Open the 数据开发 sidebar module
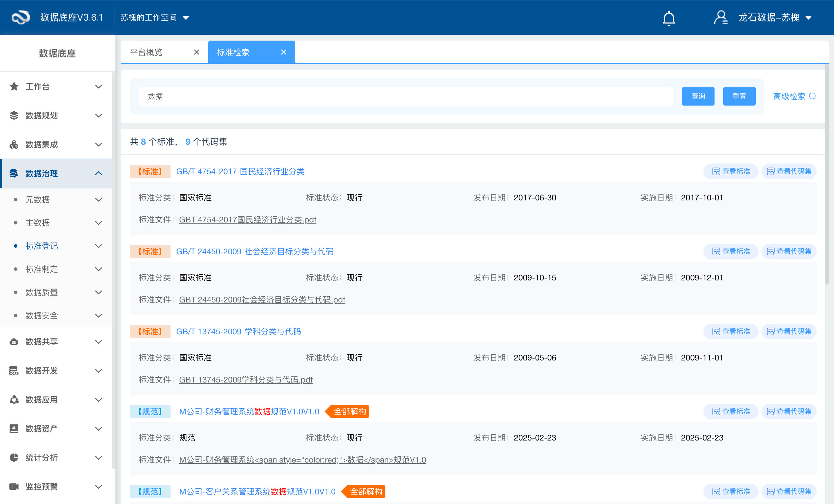This screenshot has height=504, width=834. tap(42, 370)
